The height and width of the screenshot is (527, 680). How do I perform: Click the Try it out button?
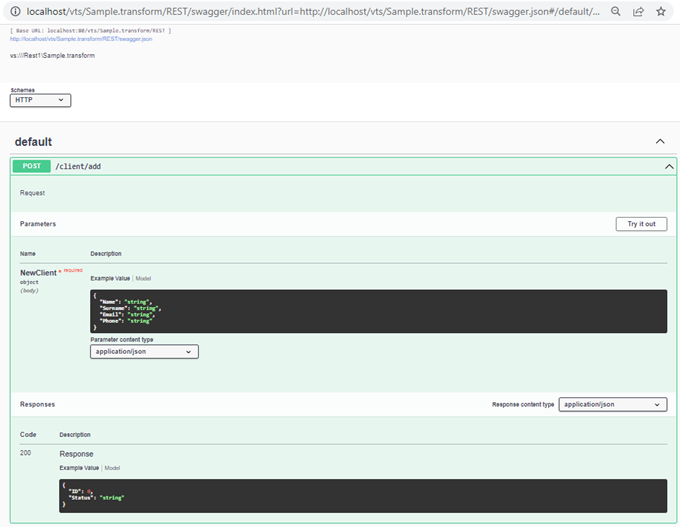point(641,224)
